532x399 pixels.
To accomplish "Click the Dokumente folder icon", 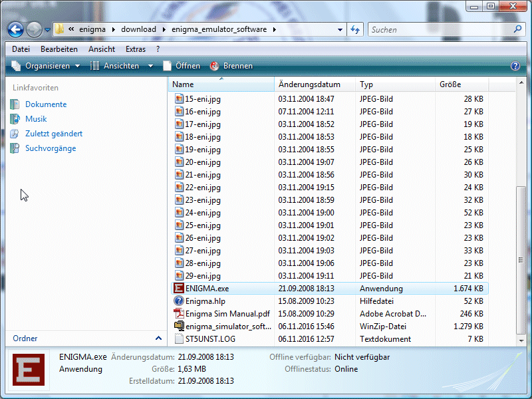I will click(x=15, y=104).
